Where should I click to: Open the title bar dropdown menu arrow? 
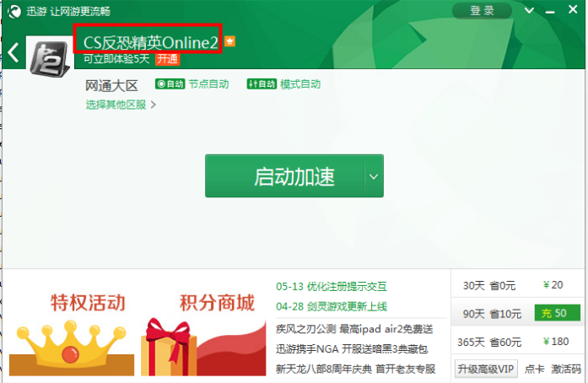529,10
